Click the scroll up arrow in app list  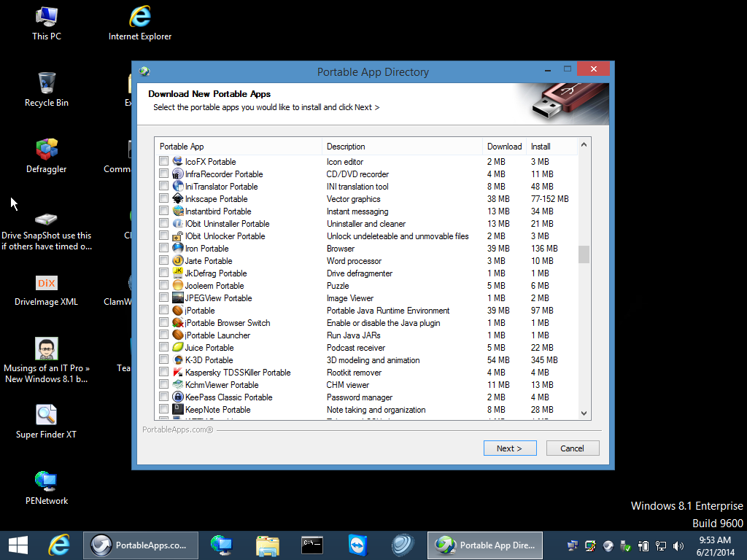pyautogui.click(x=584, y=145)
